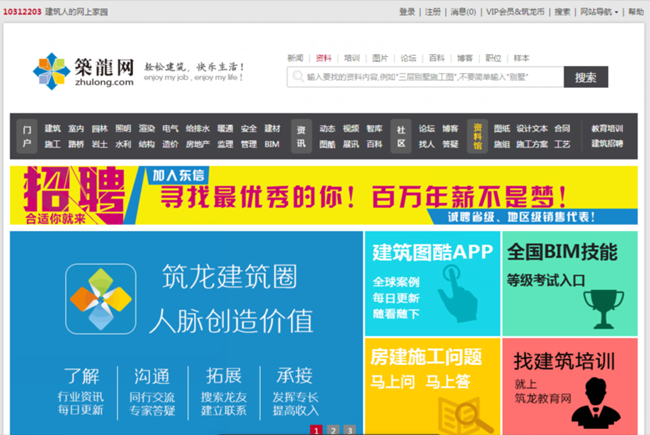Open 消息(0) messages link
Screen dimensions: 650x435
click(x=463, y=12)
